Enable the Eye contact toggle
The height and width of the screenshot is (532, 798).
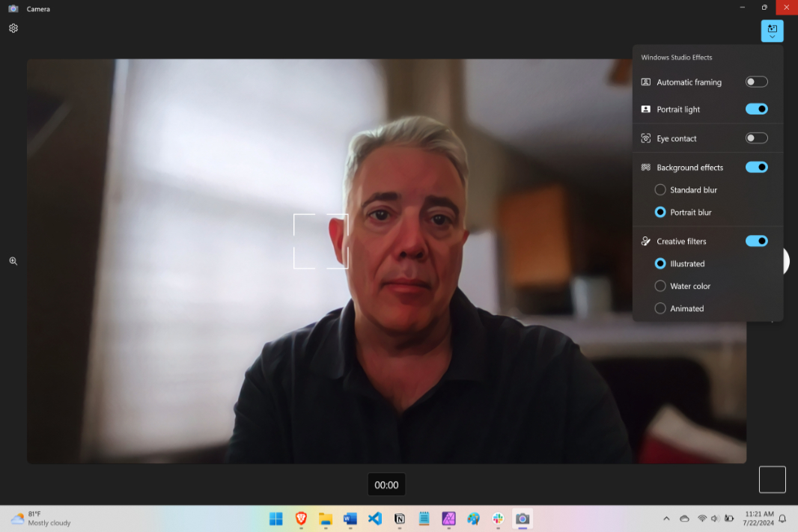[756, 138]
